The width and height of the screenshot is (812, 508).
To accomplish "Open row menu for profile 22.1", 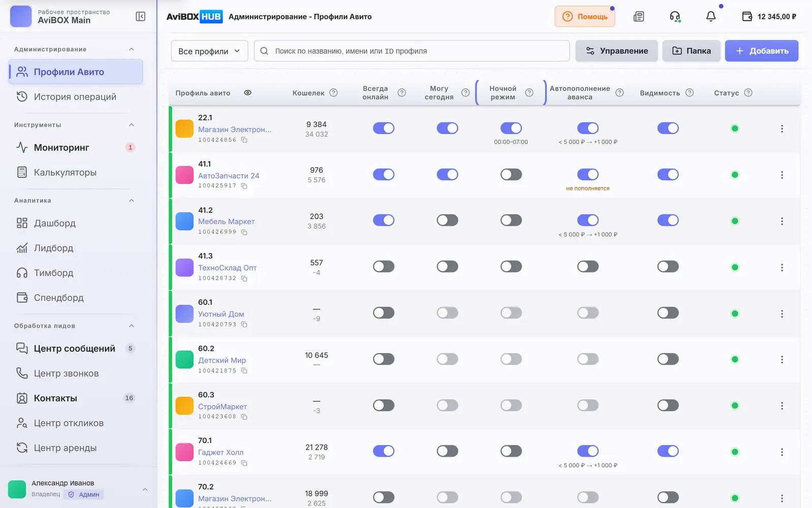I will tap(782, 129).
